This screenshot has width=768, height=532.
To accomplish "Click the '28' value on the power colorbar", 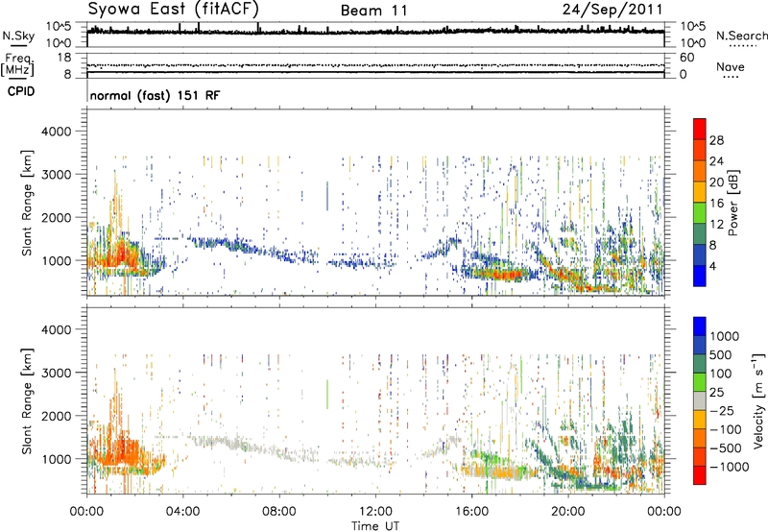I will point(716,140).
